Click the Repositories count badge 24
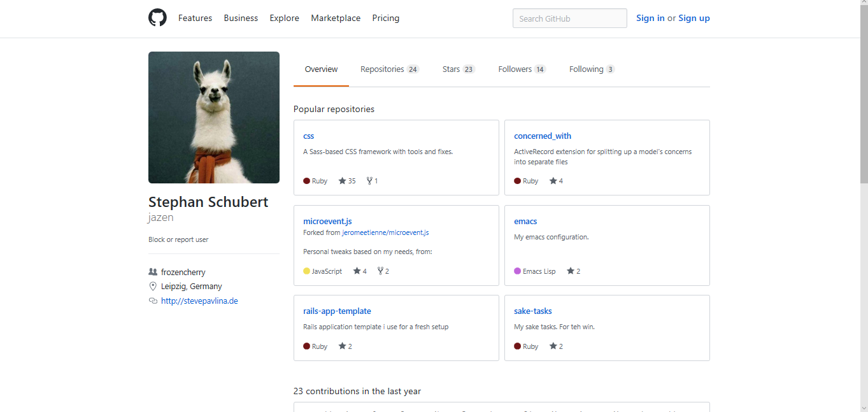 click(413, 69)
